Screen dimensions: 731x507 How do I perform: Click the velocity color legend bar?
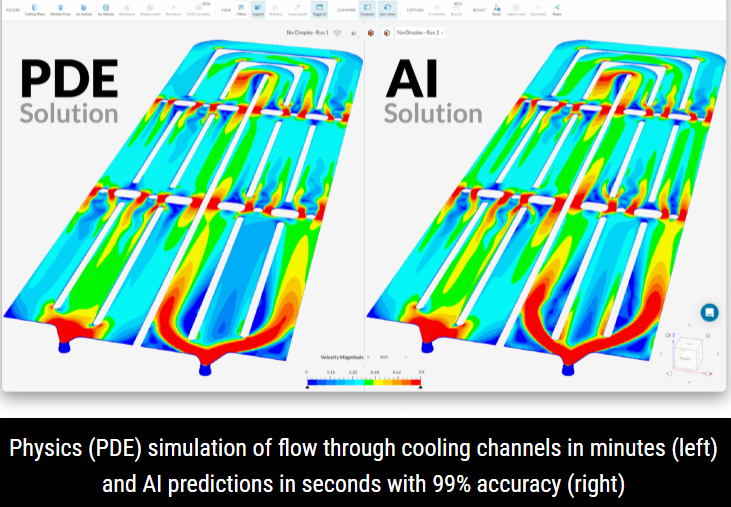(364, 380)
